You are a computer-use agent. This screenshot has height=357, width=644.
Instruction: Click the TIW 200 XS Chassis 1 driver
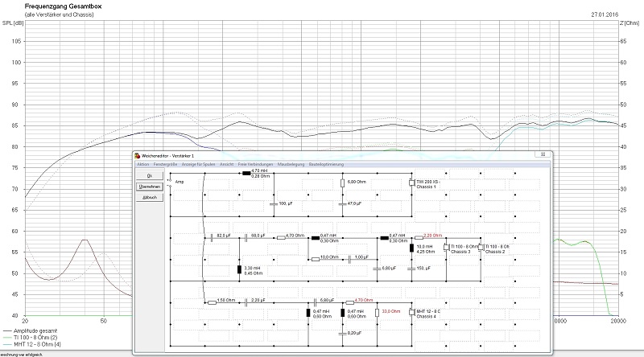411,182
